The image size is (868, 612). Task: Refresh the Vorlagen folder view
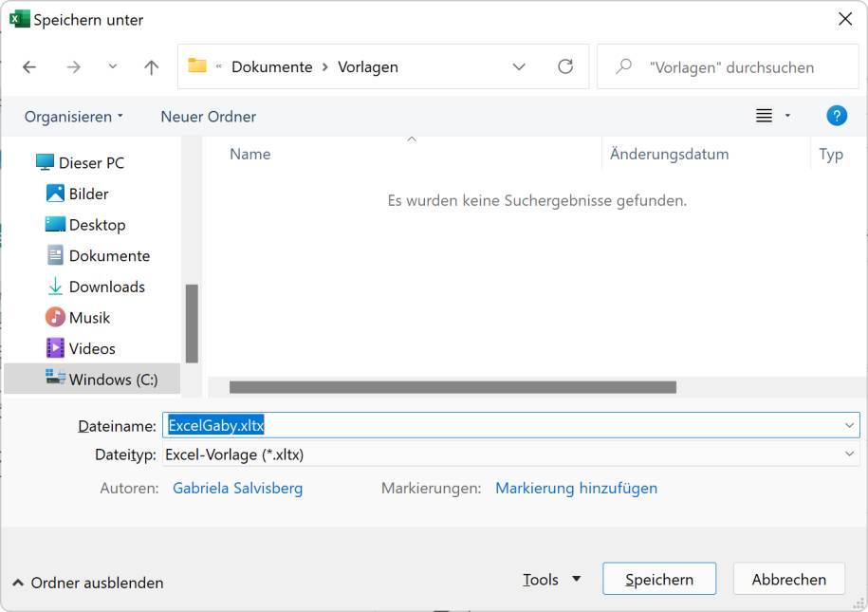point(565,66)
